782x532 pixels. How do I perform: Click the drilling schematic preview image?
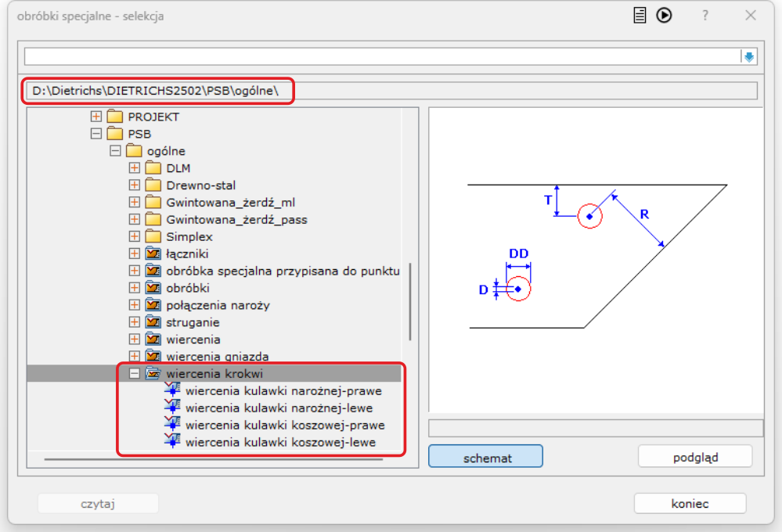(x=596, y=259)
